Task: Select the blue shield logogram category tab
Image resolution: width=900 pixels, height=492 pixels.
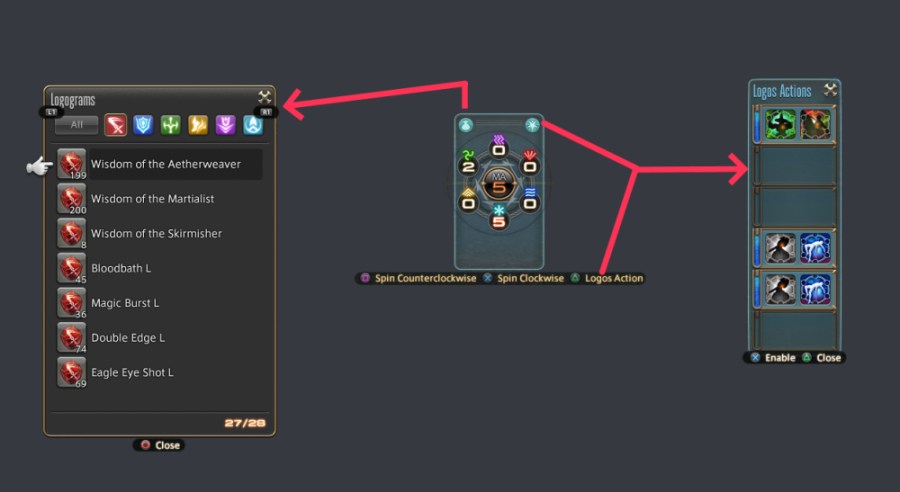Action: pos(143,125)
